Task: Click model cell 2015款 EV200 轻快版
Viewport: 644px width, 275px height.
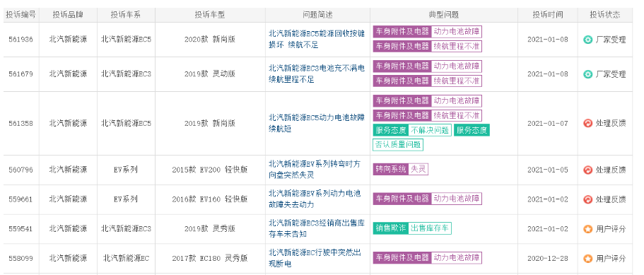Action: [x=210, y=170]
